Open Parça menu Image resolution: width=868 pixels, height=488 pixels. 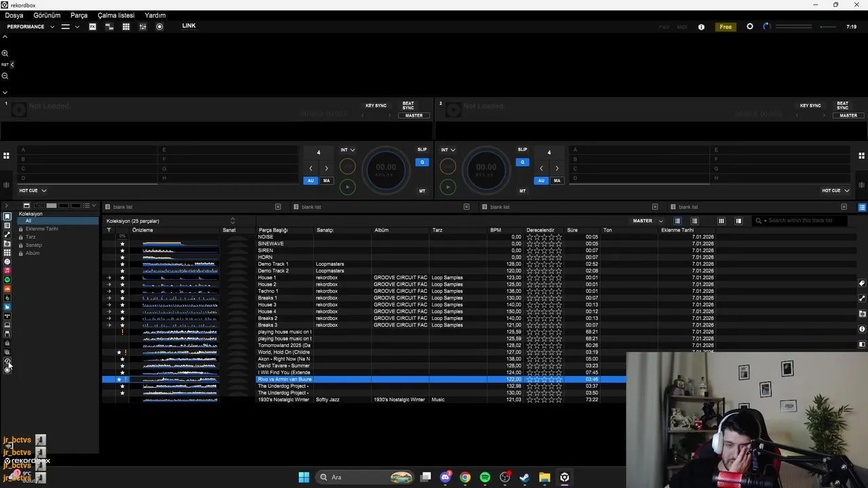tap(79, 15)
